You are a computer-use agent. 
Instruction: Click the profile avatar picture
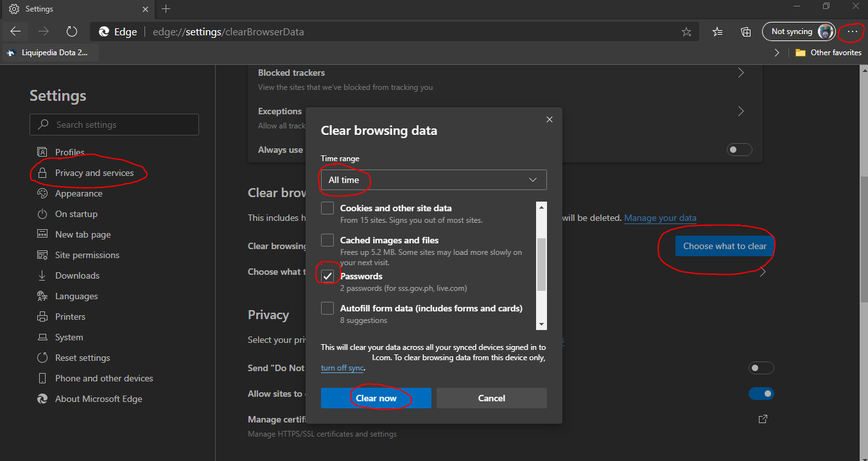point(826,31)
